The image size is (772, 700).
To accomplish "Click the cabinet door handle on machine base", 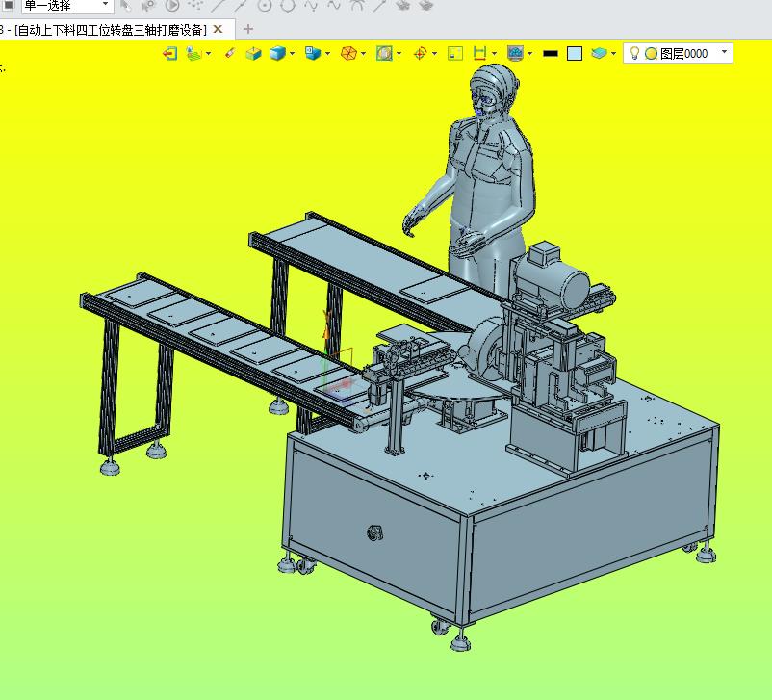I will tap(375, 532).
